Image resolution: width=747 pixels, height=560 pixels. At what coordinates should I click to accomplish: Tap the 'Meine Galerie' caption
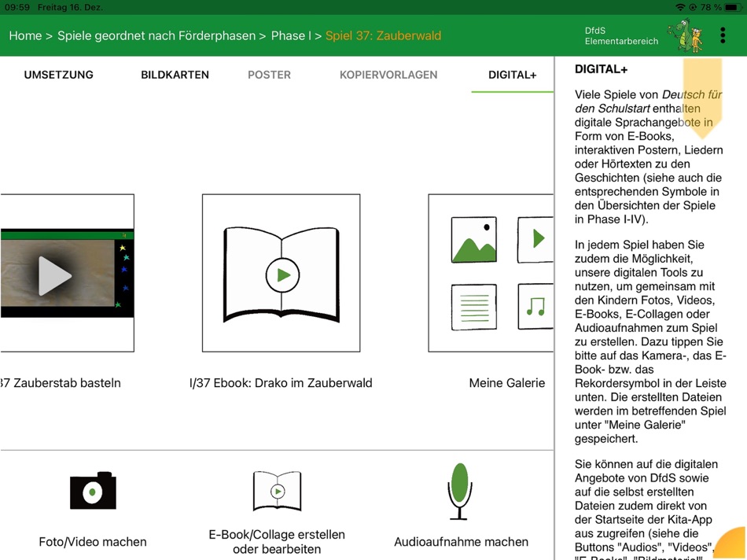(x=507, y=383)
